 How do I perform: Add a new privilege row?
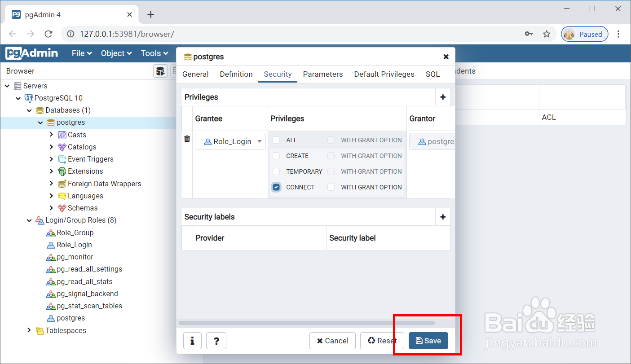pyautogui.click(x=443, y=97)
